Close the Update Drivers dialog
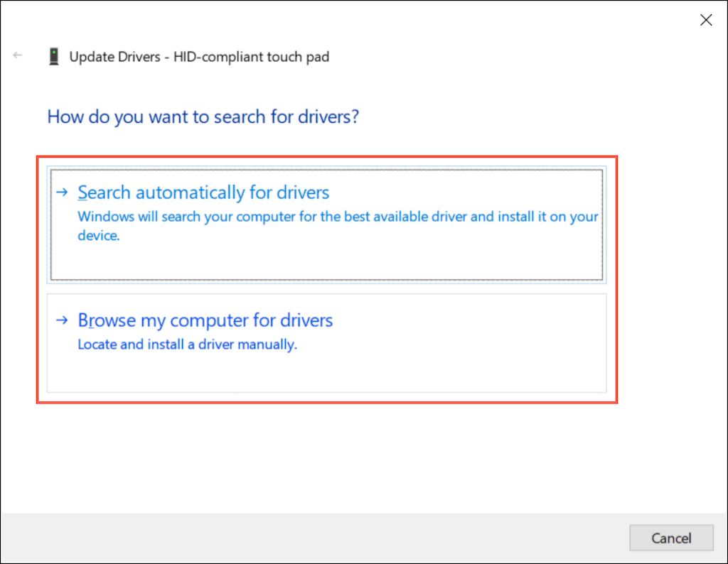The width and height of the screenshot is (728, 564). (706, 20)
